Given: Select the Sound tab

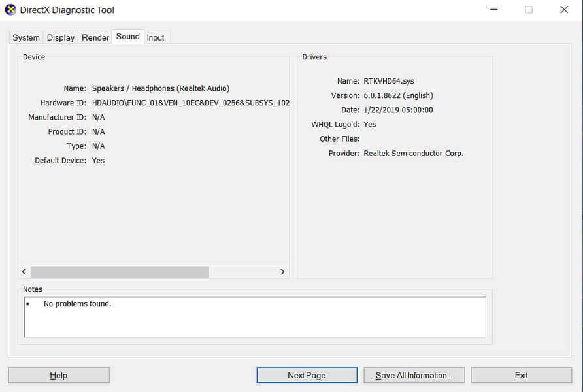Looking at the screenshot, I should (x=128, y=37).
